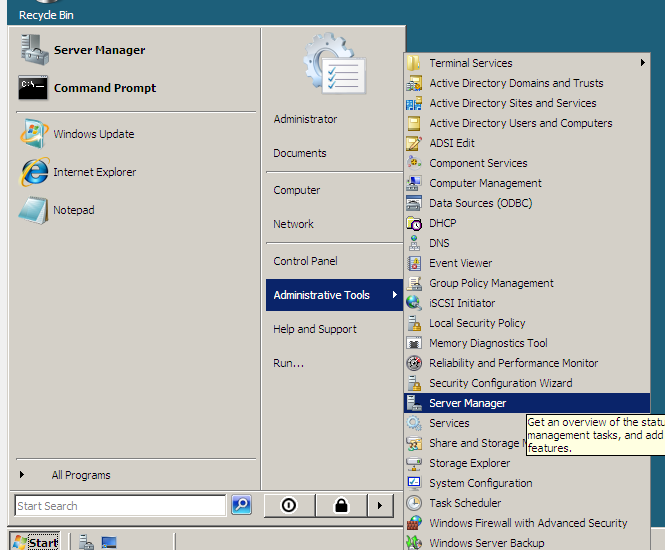Select the Recycle Bin desktop icon label
Screen dimensions: 665x550
(46, 15)
